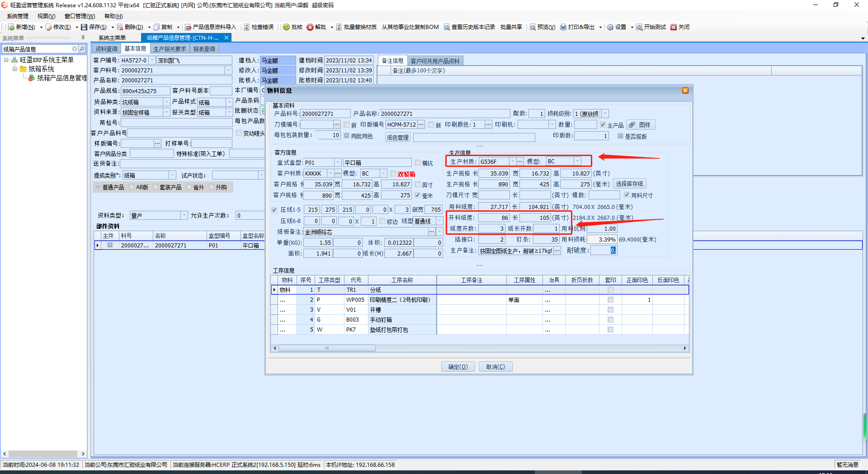The width and height of the screenshot is (868, 474).
Task: Toggle the 用料尺寸 checkbox
Action: [x=627, y=195]
